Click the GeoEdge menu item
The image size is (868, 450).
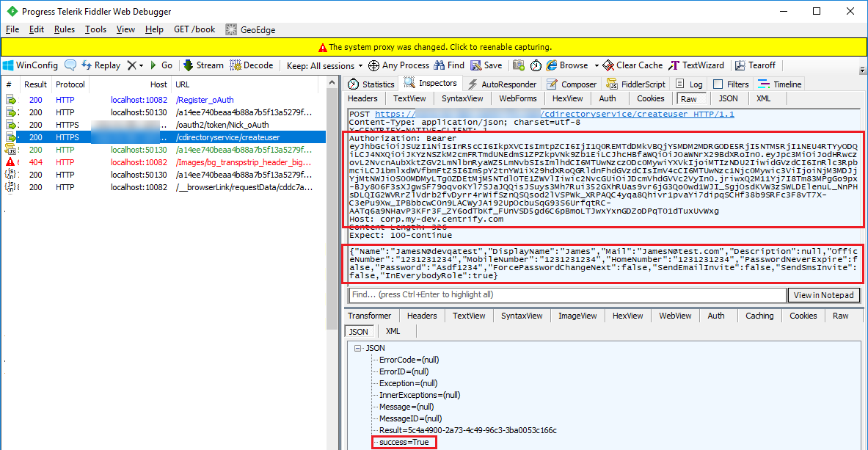(250, 29)
